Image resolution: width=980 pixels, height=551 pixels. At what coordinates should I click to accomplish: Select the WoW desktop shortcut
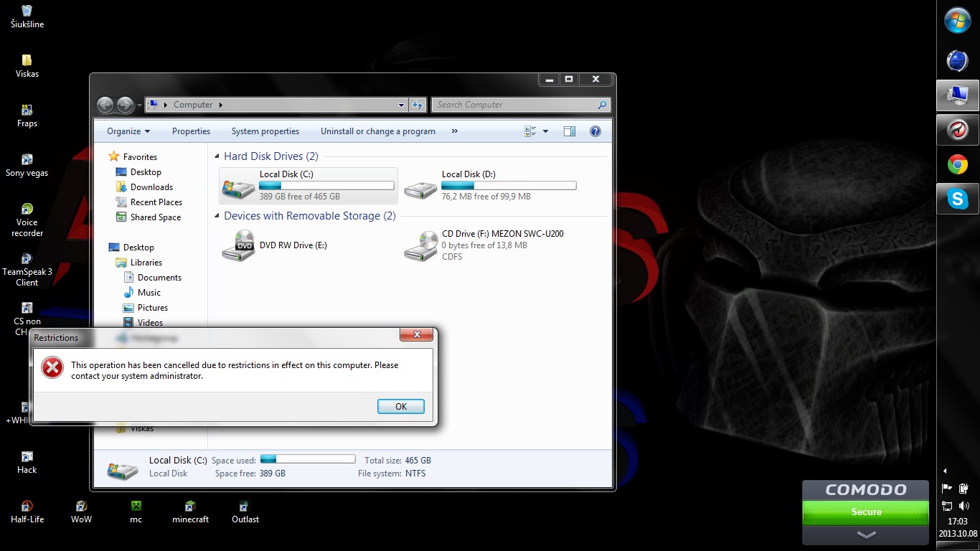[x=81, y=512]
